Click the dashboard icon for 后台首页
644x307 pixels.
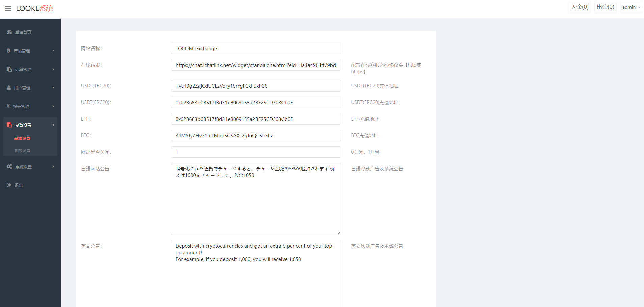click(9, 32)
